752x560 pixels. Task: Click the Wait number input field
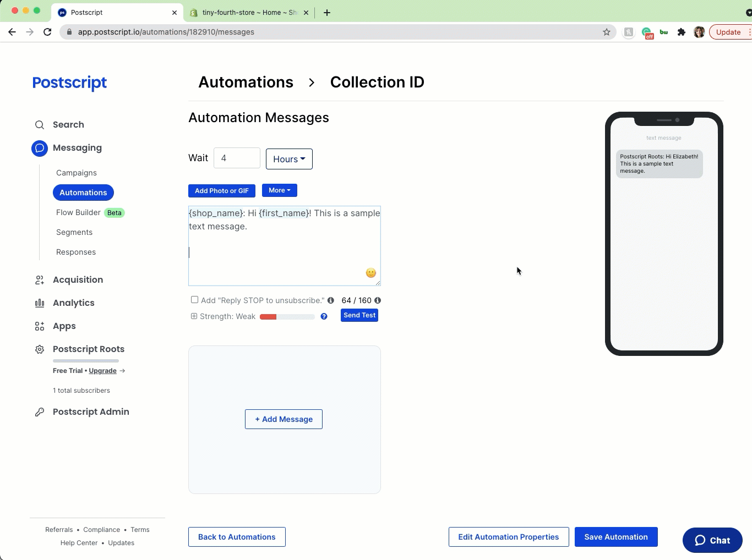(237, 158)
